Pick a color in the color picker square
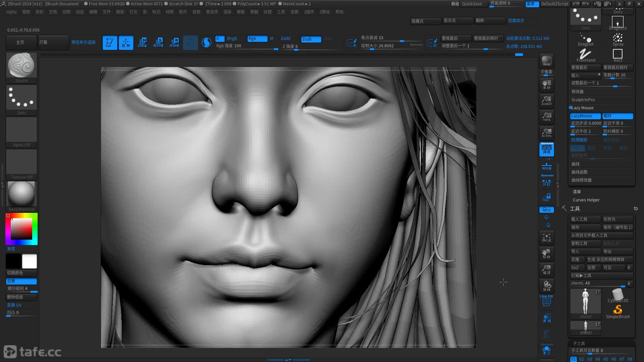The height and width of the screenshot is (362, 644). 21,229
